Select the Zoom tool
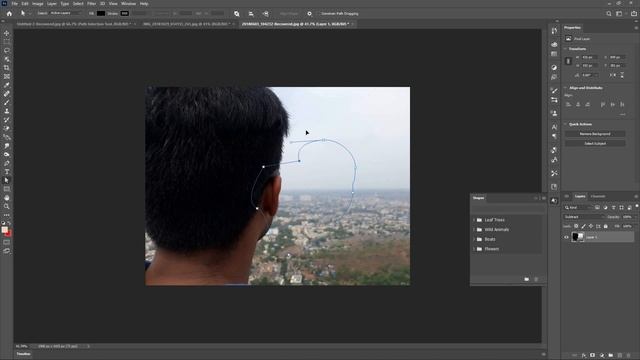640x360 pixels. 7,207
